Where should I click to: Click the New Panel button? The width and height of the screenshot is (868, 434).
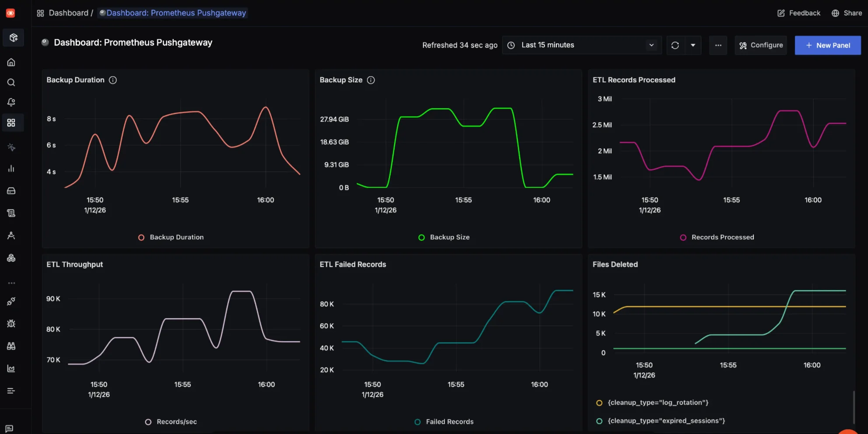(x=827, y=45)
